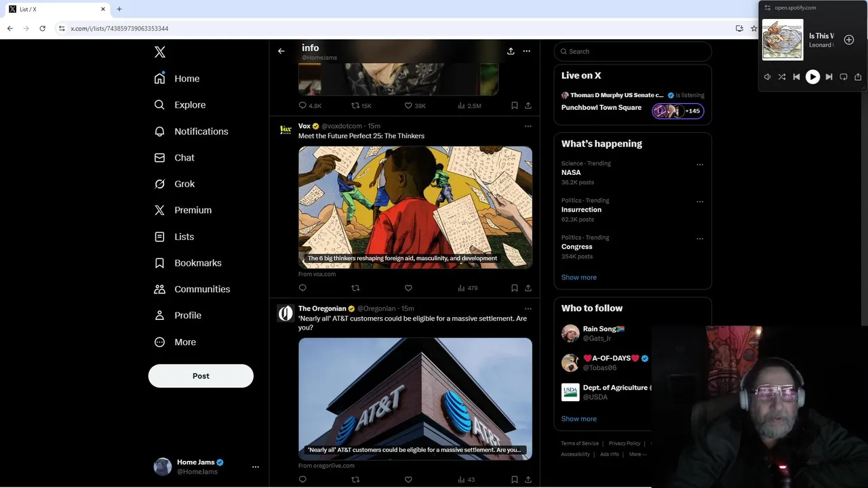This screenshot has width=868, height=488.
Task: Repost the post with 15K reposts
Action: tap(361, 106)
